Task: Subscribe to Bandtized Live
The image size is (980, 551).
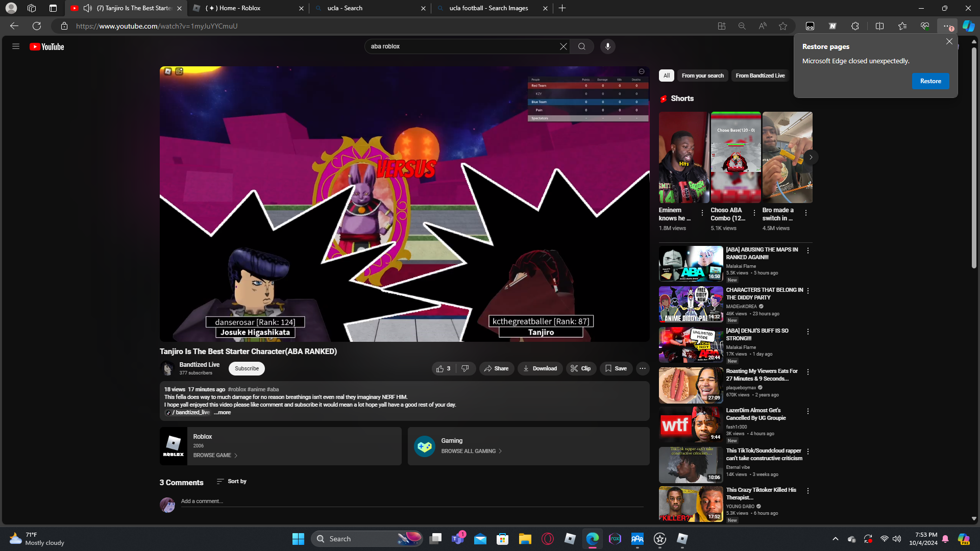Action: [x=247, y=368]
